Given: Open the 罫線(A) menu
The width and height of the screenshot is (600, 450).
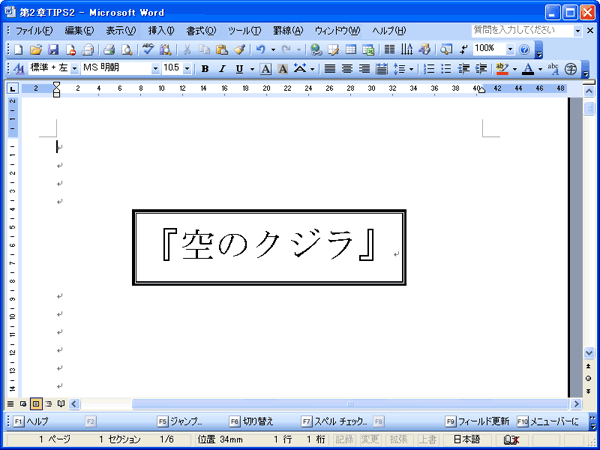Looking at the screenshot, I should coord(288,31).
